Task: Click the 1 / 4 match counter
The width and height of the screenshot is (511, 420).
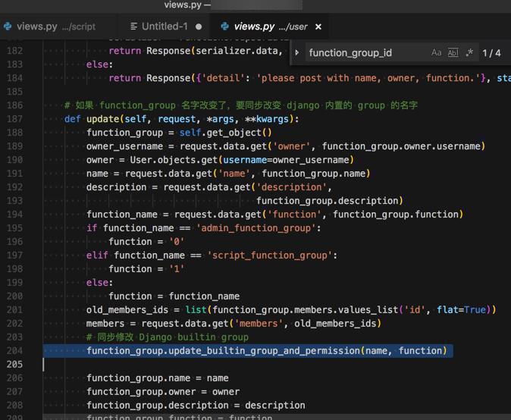Action: (x=491, y=53)
